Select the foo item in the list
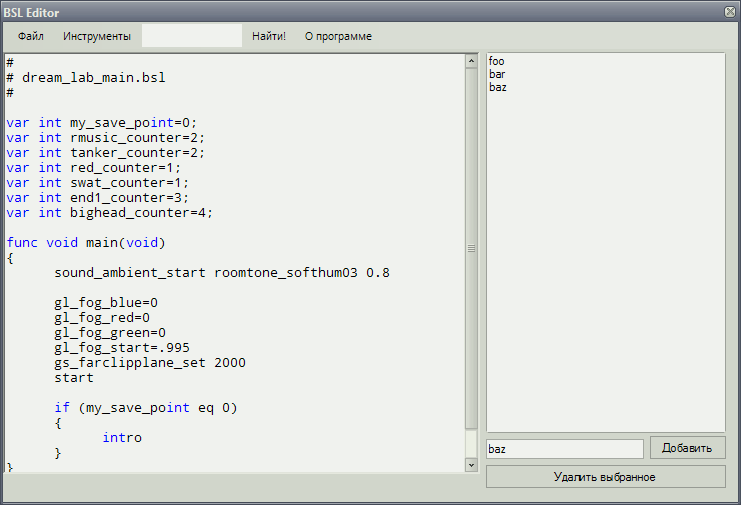 coord(497,62)
